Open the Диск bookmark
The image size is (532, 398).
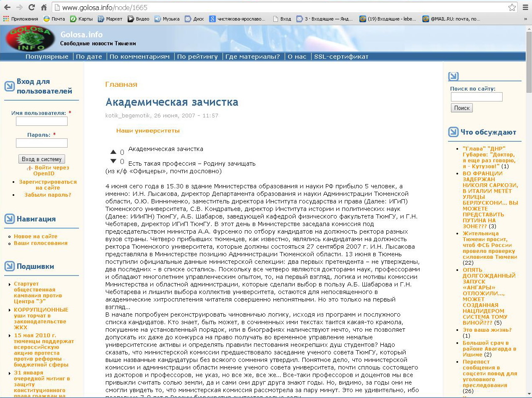194,19
